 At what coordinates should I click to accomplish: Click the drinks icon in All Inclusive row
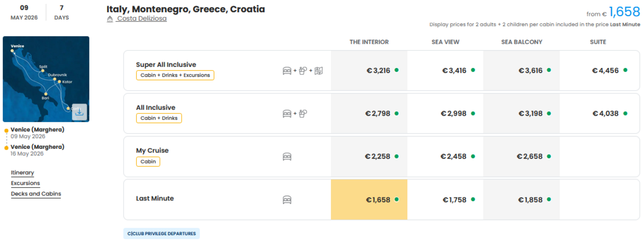click(303, 114)
